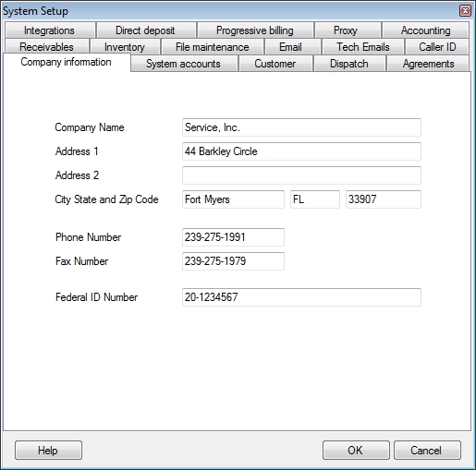
Task: Click the Zip Code field showing 33907
Action: tap(384, 199)
